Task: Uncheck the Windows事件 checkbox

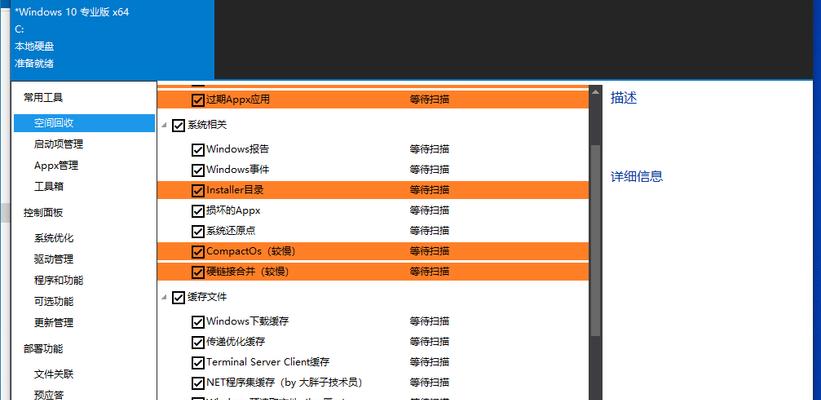Action: (197, 170)
